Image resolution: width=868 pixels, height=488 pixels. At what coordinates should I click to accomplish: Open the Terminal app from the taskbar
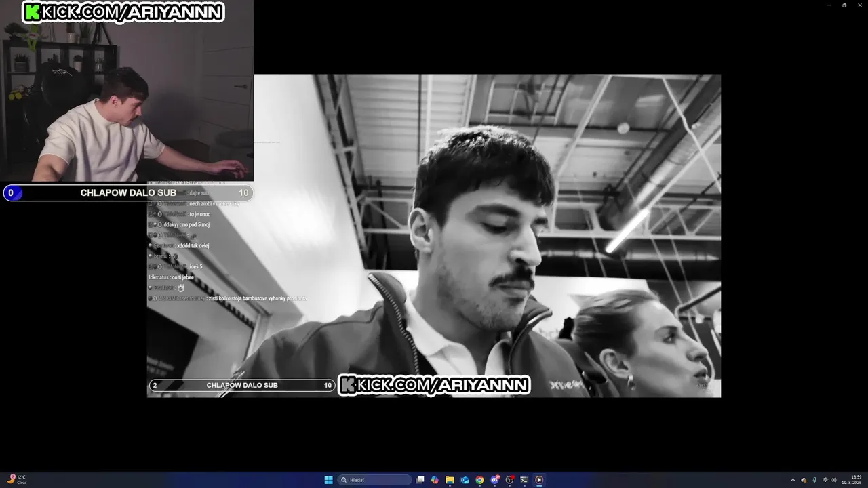pos(524,480)
